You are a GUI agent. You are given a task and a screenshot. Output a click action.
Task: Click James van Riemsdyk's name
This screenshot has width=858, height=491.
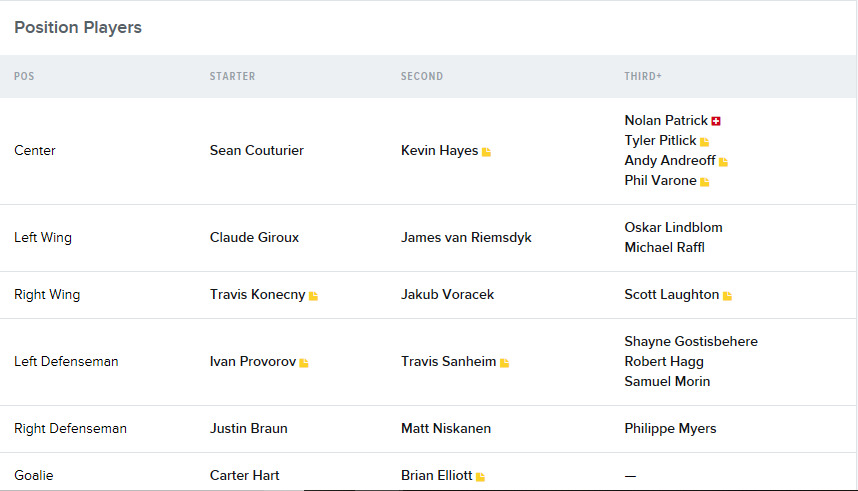(x=466, y=238)
